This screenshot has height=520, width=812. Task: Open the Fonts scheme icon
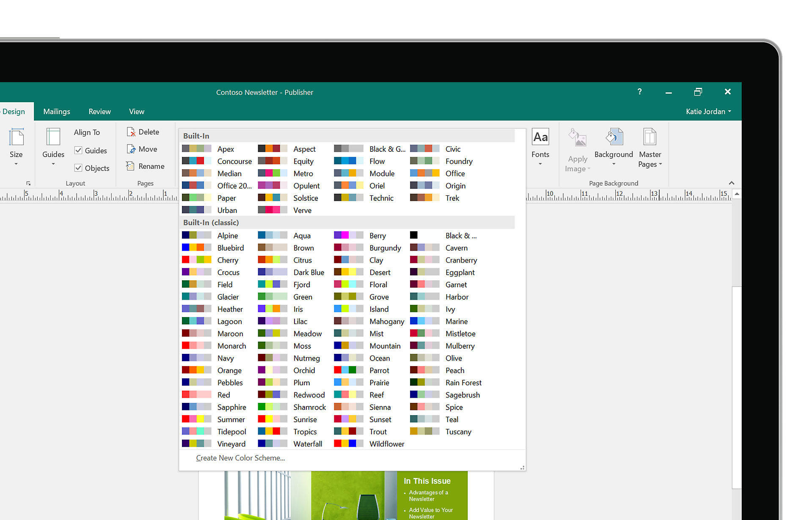pos(540,138)
